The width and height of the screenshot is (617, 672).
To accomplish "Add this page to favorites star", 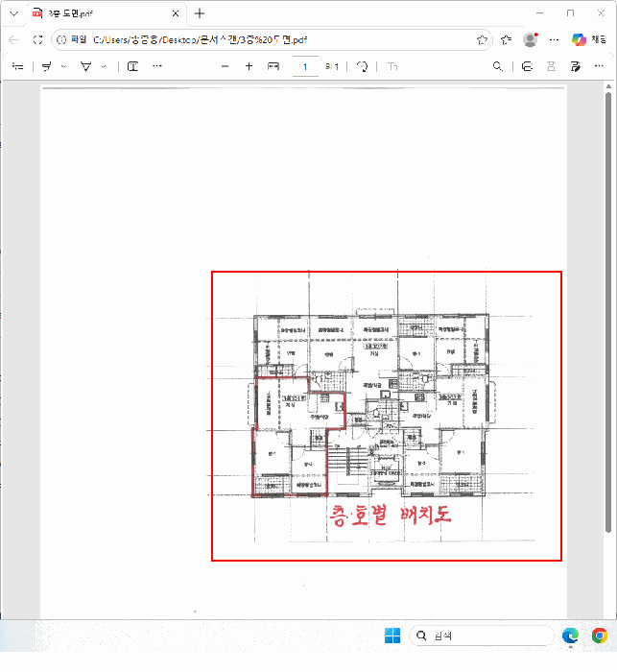I will tap(482, 40).
